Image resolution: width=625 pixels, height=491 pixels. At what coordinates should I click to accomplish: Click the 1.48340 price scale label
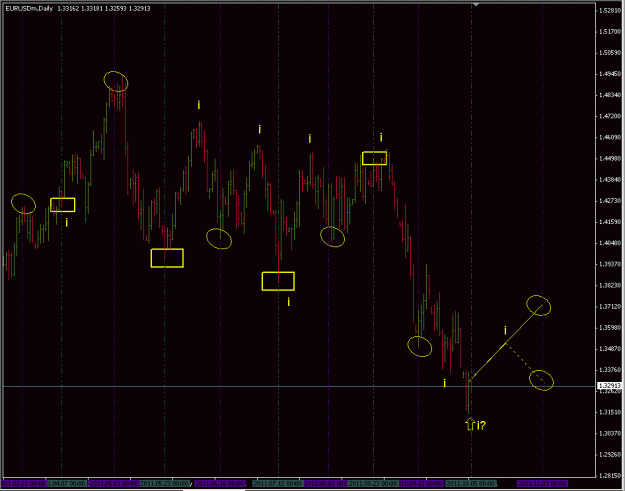610,95
